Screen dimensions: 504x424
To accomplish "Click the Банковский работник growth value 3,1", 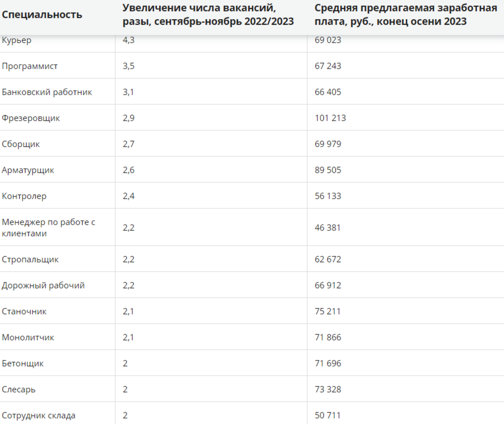I will point(128,92).
